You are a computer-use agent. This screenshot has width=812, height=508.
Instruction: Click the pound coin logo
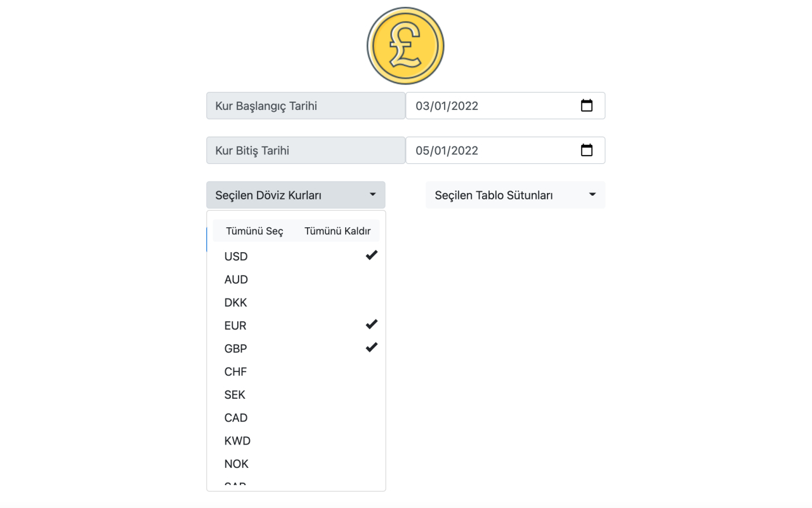tap(405, 46)
